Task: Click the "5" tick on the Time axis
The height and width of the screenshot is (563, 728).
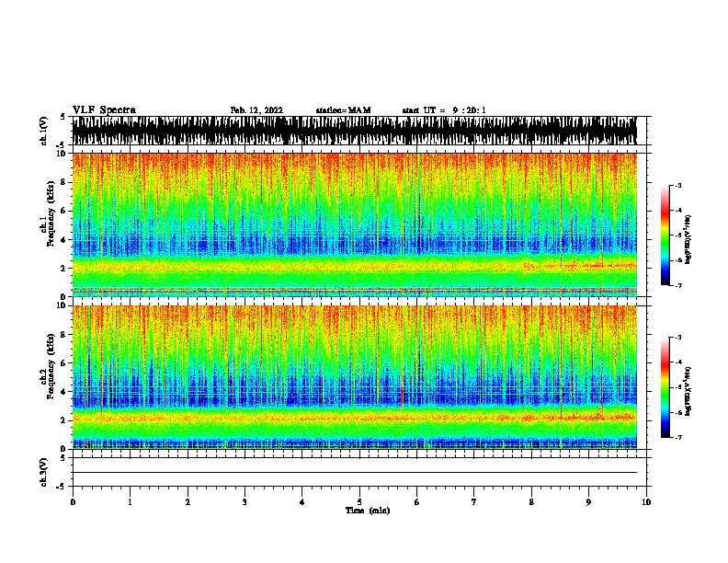Action: click(359, 502)
